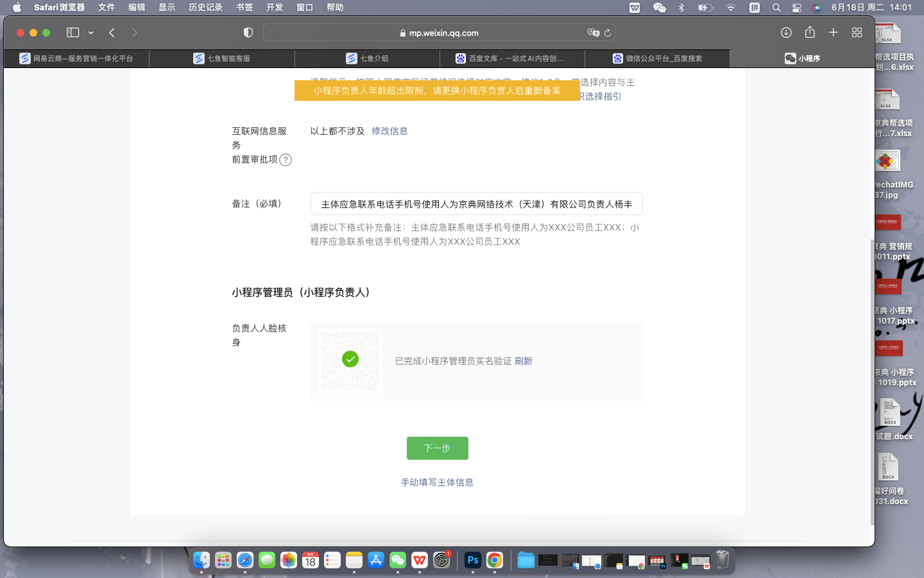
Task: Click the WeChat icon in the menu bar
Action: (659, 8)
